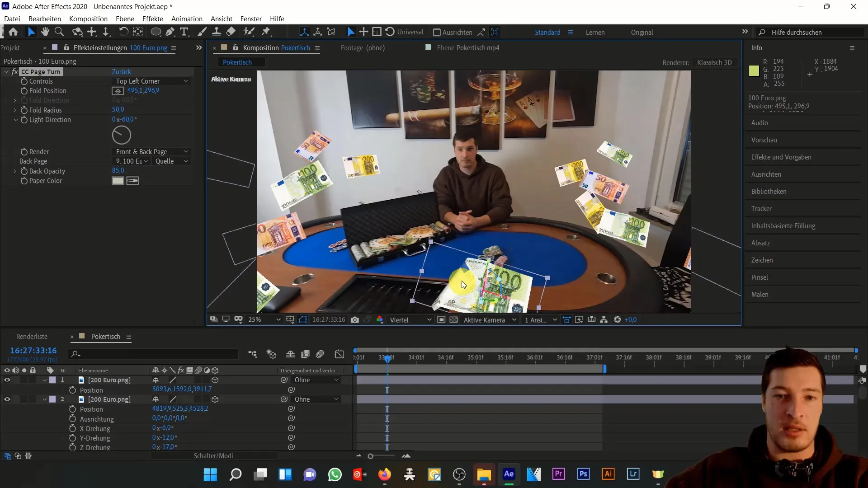The image size is (868, 488).
Task: Select the Zoom magnifier tool
Action: tap(59, 32)
